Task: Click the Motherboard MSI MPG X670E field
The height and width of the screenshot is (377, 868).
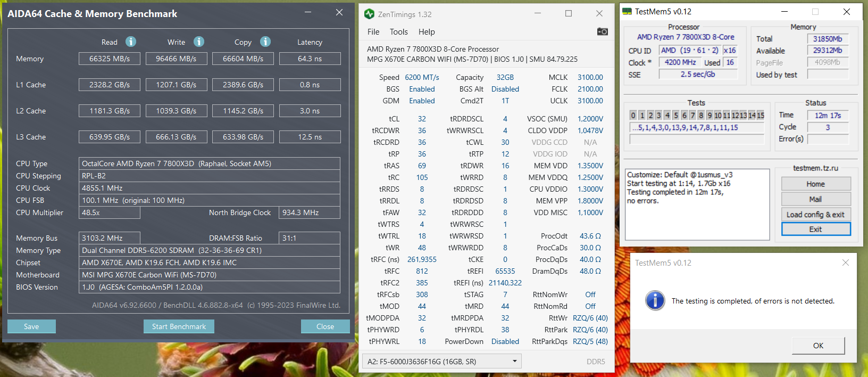Action: pos(210,275)
